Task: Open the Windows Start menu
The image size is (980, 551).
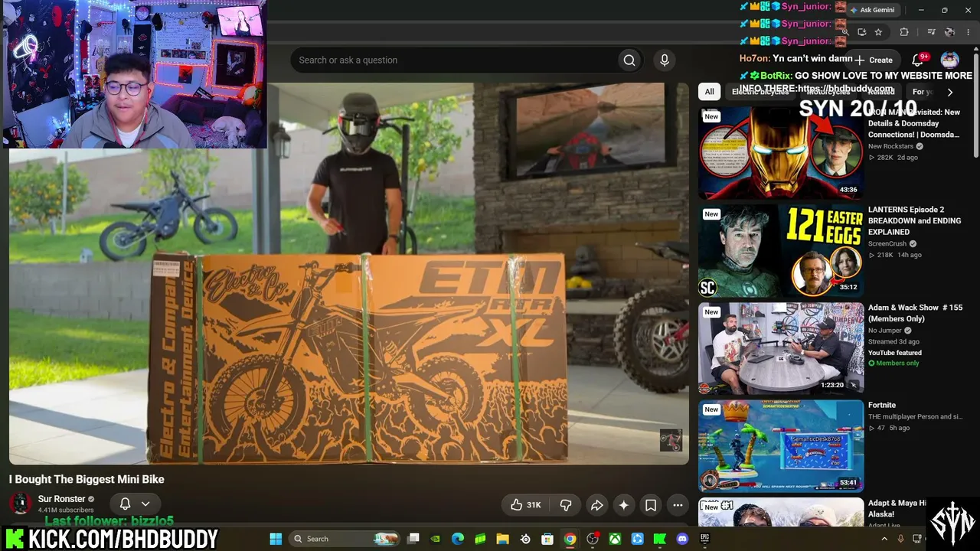Action: [276, 539]
